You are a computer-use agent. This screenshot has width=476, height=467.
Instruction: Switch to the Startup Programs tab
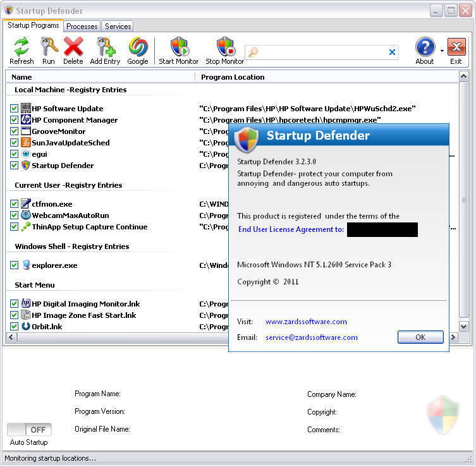[x=33, y=25]
